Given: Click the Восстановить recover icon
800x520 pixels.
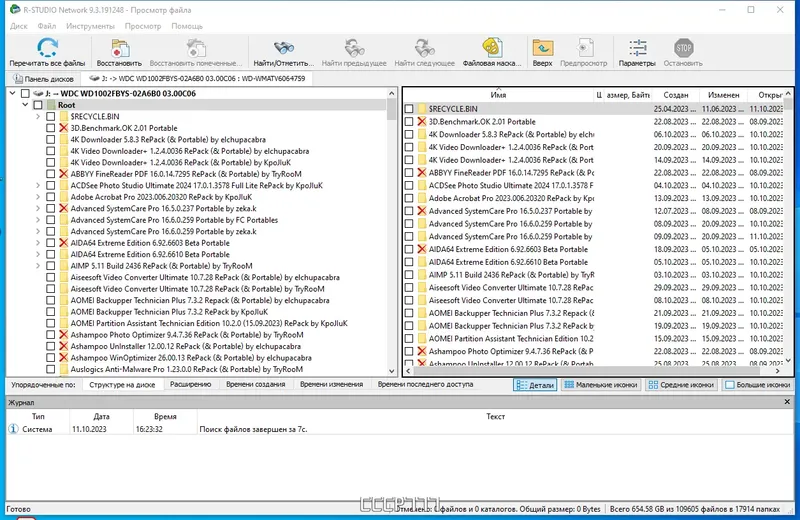Looking at the screenshot, I should pos(119,48).
